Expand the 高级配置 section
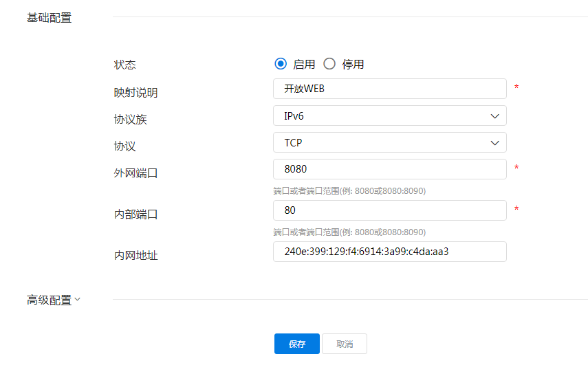The height and width of the screenshot is (374, 588). (x=50, y=300)
